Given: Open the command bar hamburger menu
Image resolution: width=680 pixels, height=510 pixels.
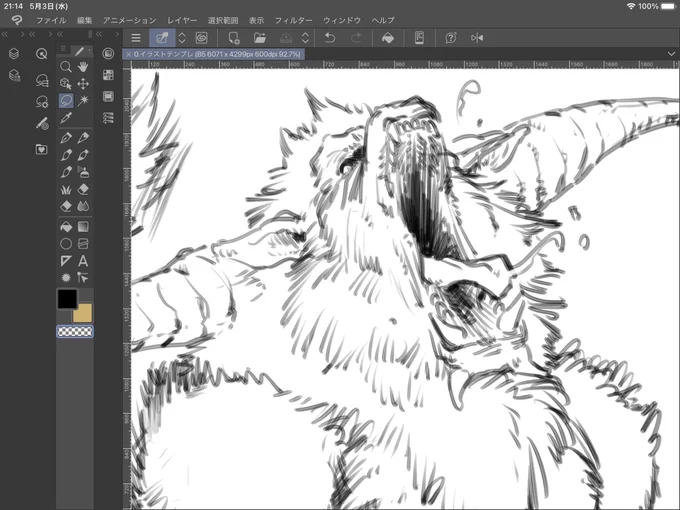Looking at the screenshot, I should coord(136,38).
